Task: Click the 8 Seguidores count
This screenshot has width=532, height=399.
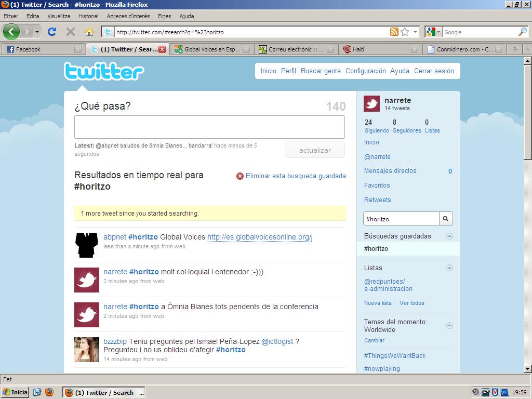Action: click(x=407, y=126)
